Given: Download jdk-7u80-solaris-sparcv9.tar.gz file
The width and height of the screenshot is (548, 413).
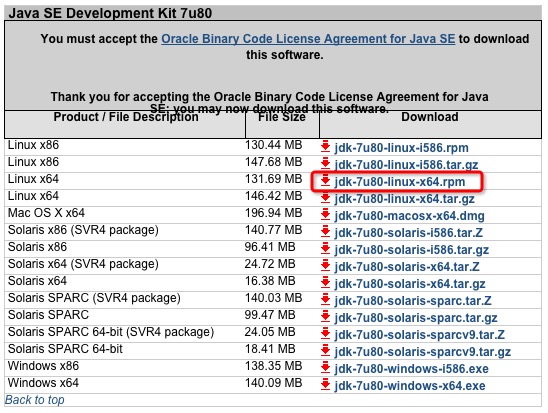Looking at the screenshot, I should (423, 352).
